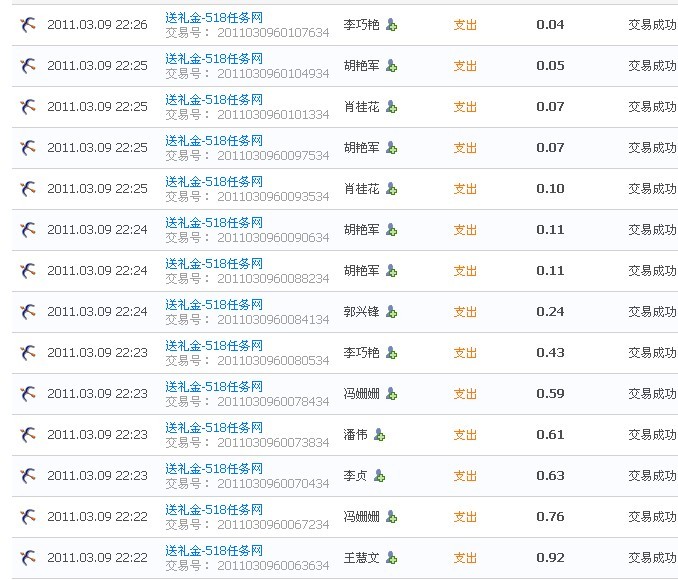Open 送礼金-518任务网 link for transaction 2011030960107634
Screen dimensions: 678x580
coord(214,18)
